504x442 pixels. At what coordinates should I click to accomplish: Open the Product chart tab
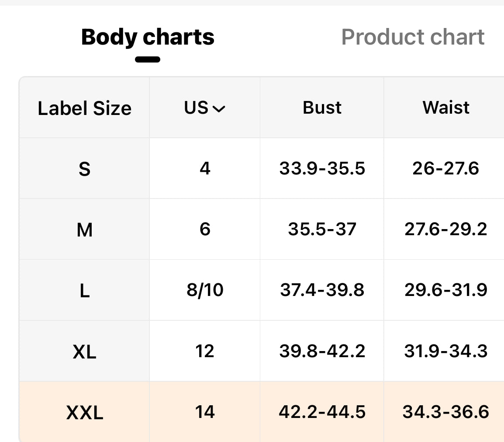tap(413, 37)
